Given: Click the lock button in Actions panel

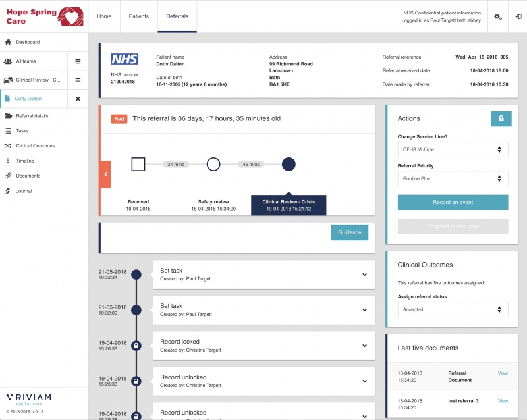Looking at the screenshot, I should (501, 118).
